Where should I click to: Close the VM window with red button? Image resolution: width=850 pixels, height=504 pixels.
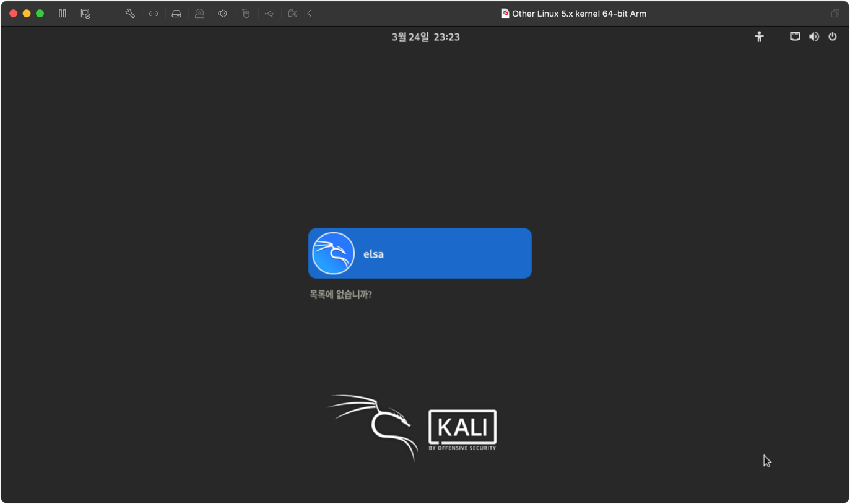click(14, 14)
